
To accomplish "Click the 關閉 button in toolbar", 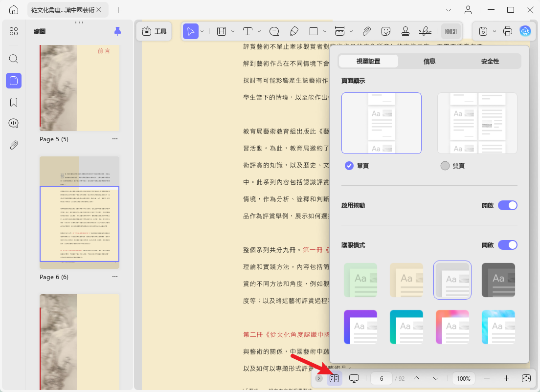I will click(x=451, y=31).
